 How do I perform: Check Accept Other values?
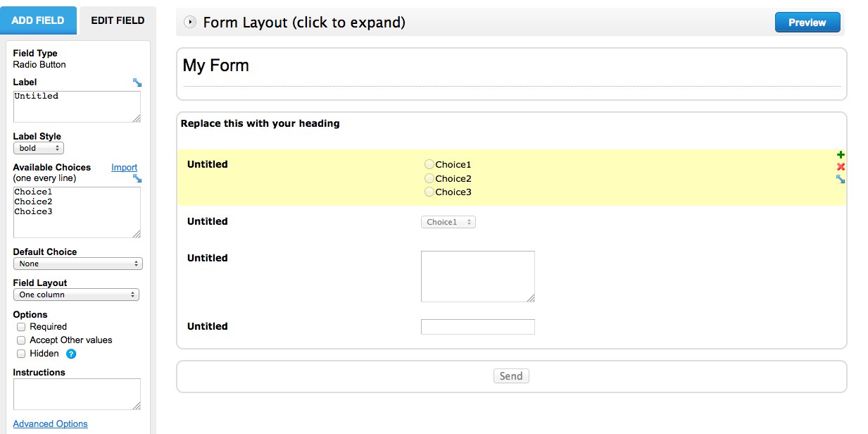click(x=20, y=340)
